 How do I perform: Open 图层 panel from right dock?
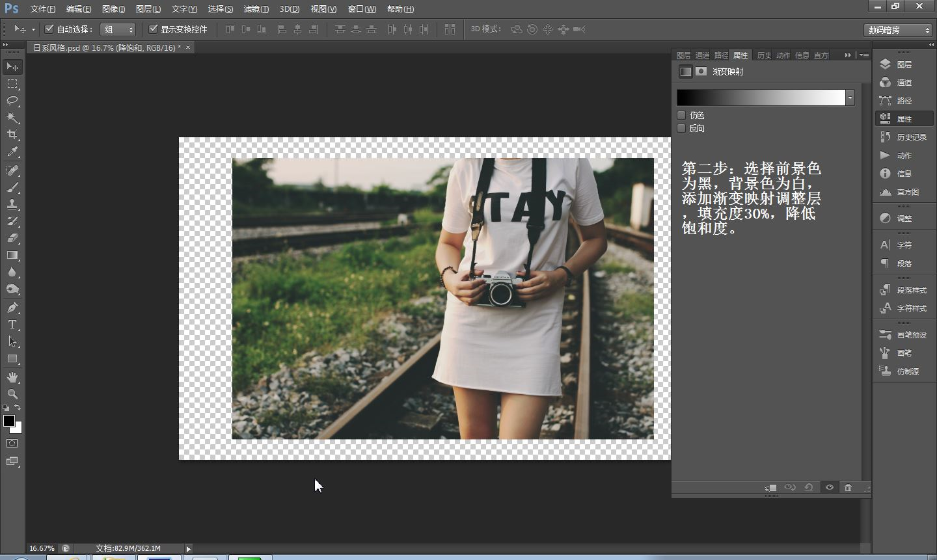pyautogui.click(x=904, y=64)
